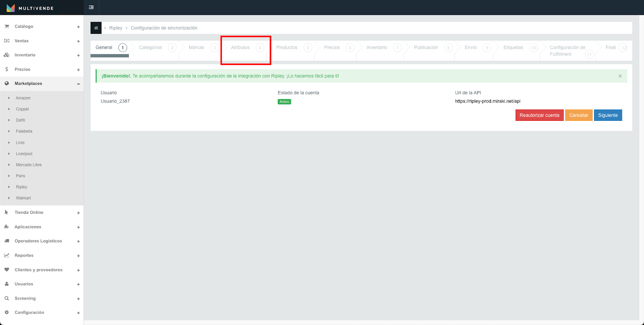This screenshot has width=644, height=325.
Task: Click the Aplicaciones puzzle piece icon
Action: tap(6, 227)
